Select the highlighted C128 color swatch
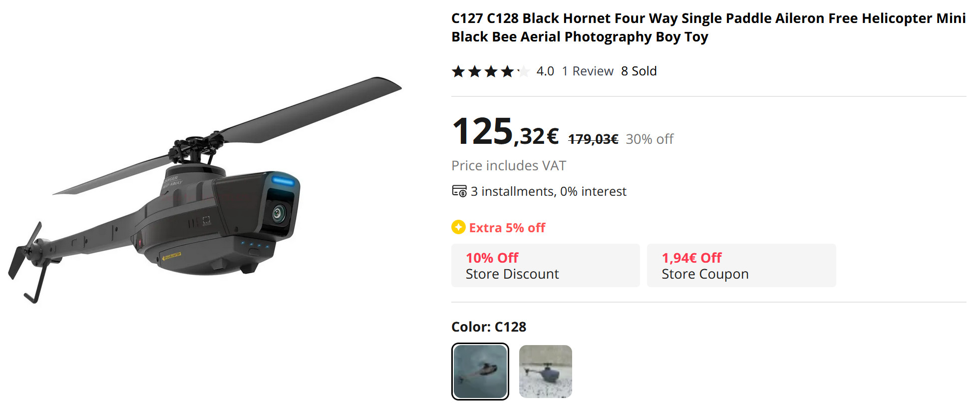This screenshot has height=407, width=980. (480, 372)
